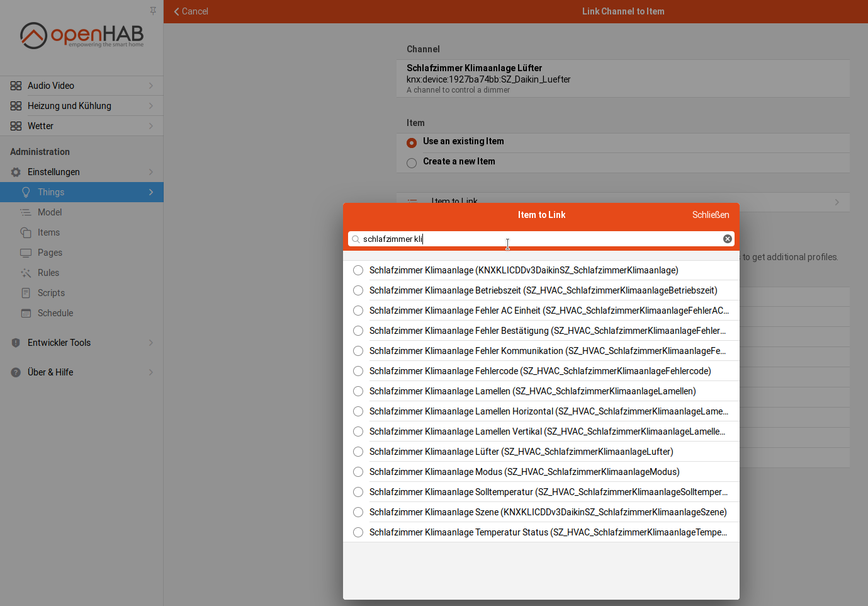Close the popup with Schließen
The width and height of the screenshot is (868, 606).
(711, 215)
